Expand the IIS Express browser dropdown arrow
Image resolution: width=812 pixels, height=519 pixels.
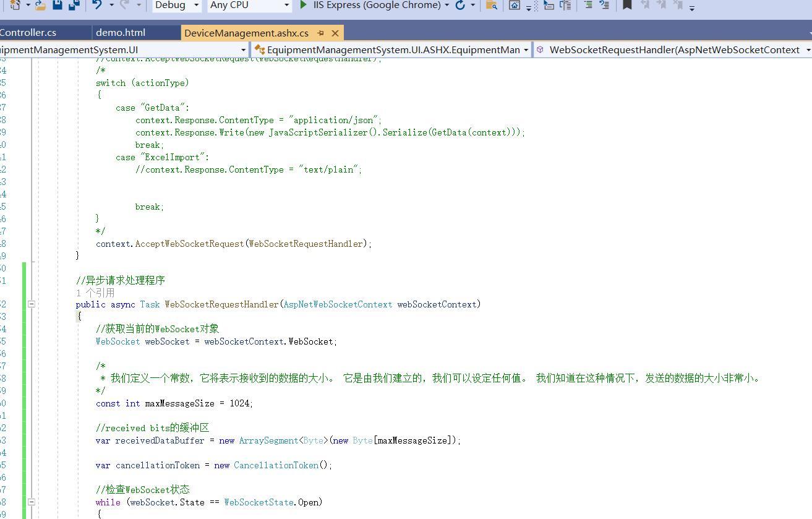tap(447, 5)
